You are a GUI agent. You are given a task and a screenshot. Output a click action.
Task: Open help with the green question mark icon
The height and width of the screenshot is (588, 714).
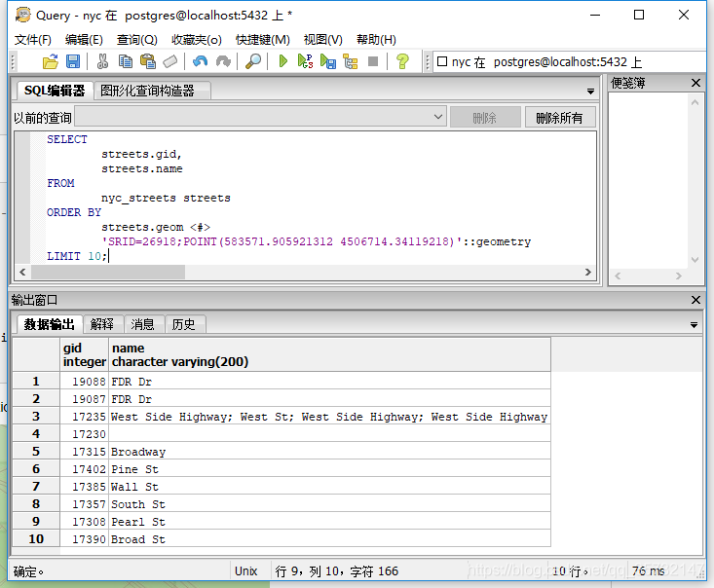(402, 61)
